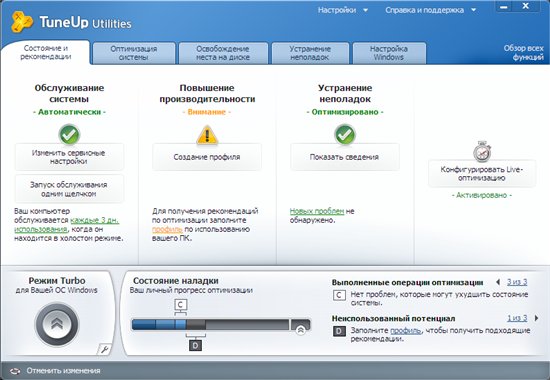This screenshot has height=380, width=550.
Task: Click the C marker above progress bar
Action: tap(180, 305)
